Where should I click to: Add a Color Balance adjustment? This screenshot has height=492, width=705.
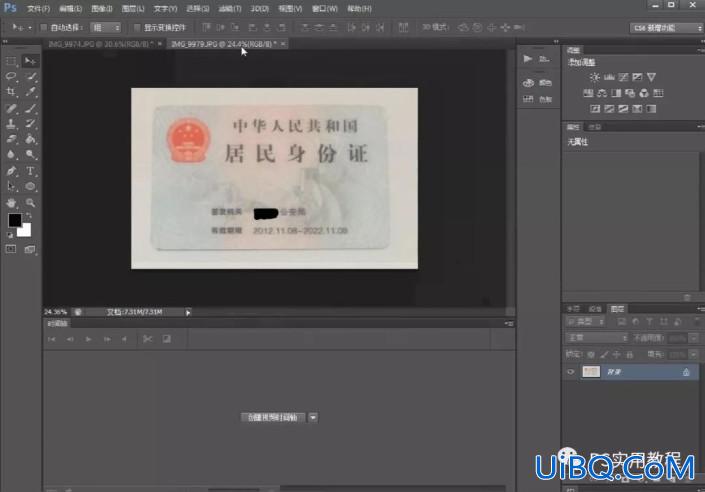pyautogui.click(x=602, y=93)
